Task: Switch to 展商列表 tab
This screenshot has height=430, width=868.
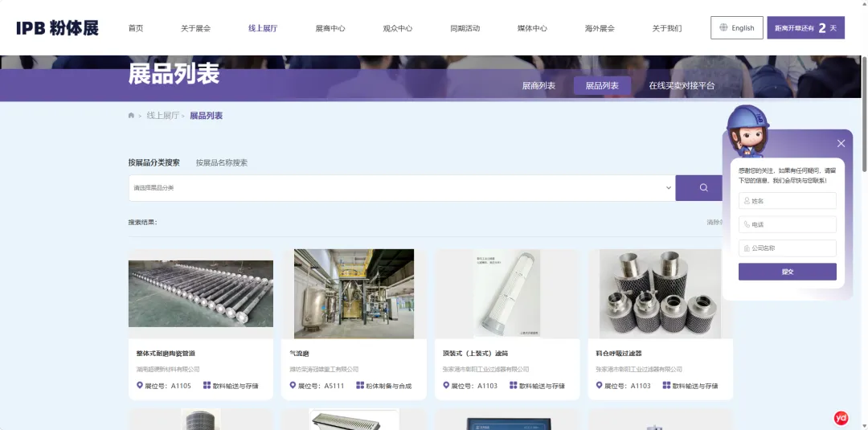Action: pos(538,86)
